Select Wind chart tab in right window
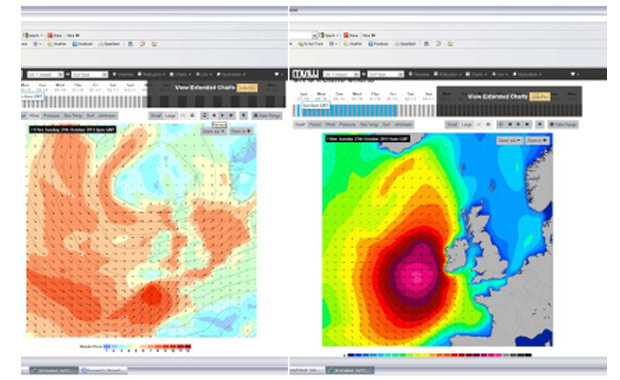This screenshot has width=620, height=380. (330, 125)
